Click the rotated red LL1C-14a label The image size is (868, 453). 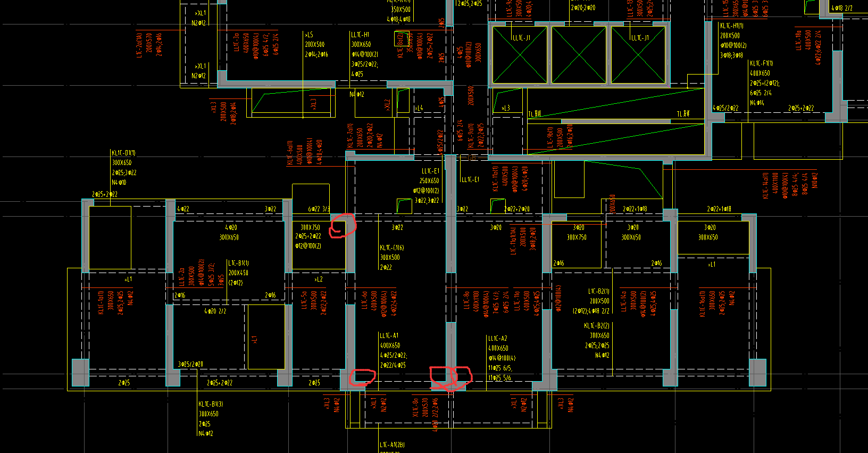click(x=624, y=301)
